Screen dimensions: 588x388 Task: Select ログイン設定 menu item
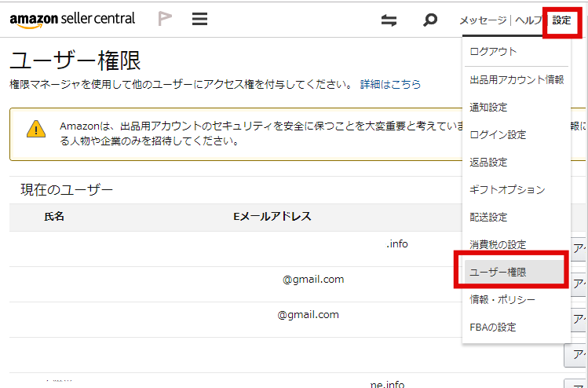498,134
